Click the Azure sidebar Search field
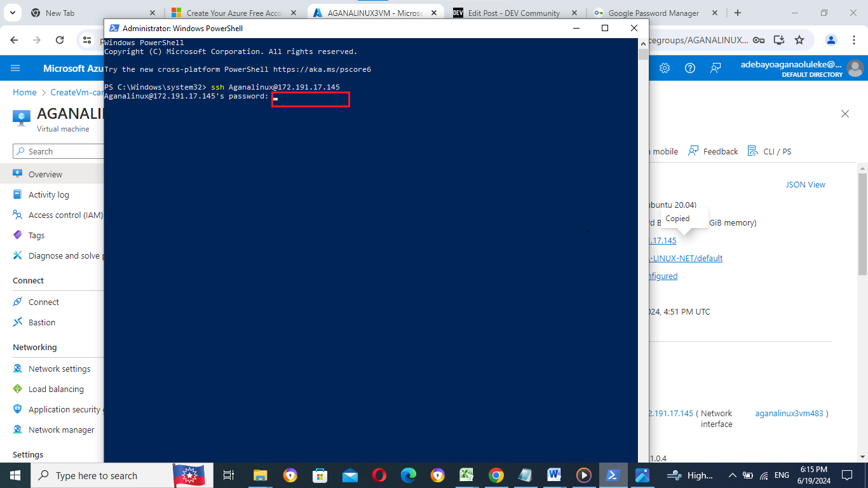This screenshot has width=868, height=488. (x=58, y=151)
